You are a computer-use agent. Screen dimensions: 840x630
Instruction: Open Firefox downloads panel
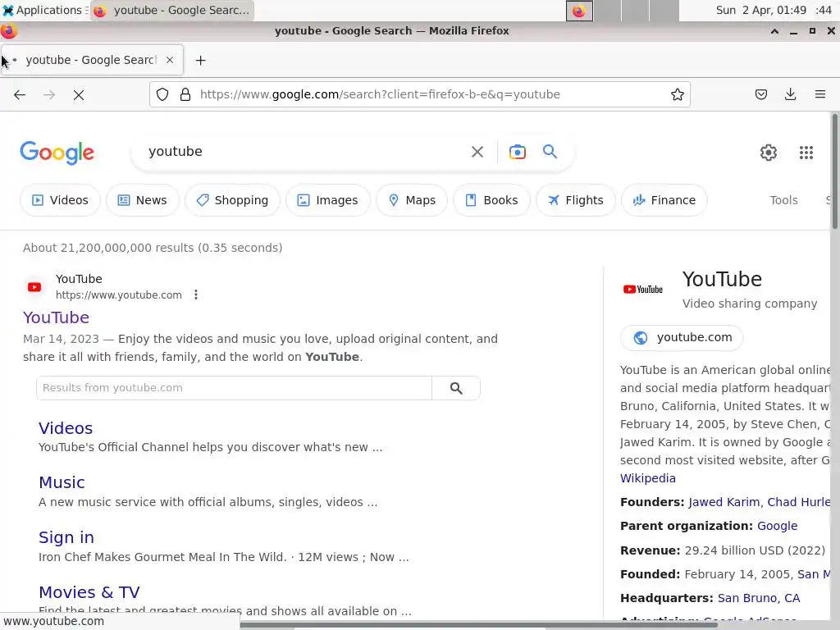[790, 95]
